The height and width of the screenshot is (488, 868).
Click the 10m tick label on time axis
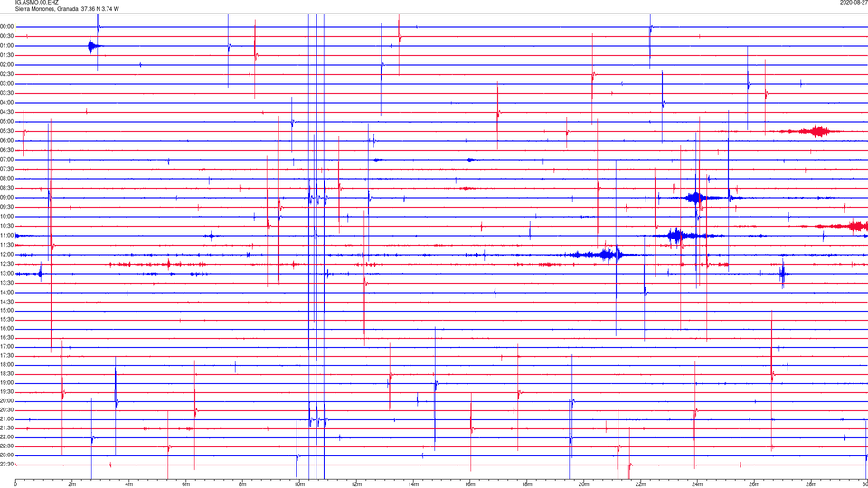299,484
